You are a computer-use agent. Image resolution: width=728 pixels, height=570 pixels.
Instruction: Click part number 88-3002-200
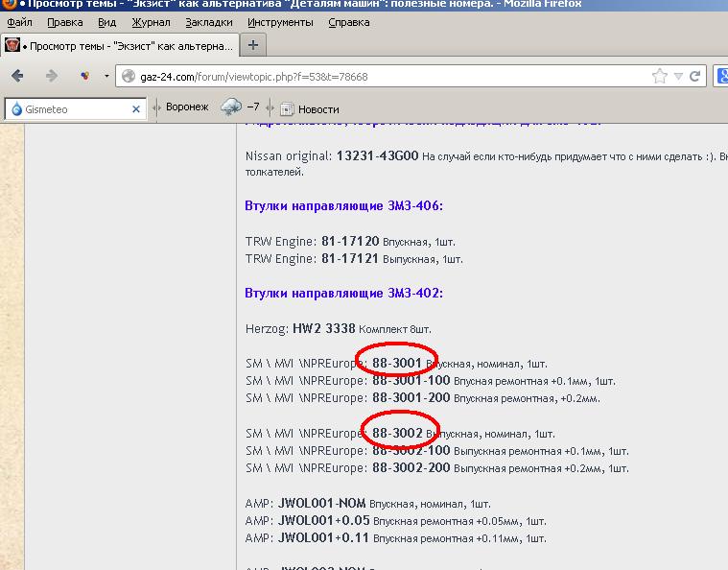[x=411, y=467]
